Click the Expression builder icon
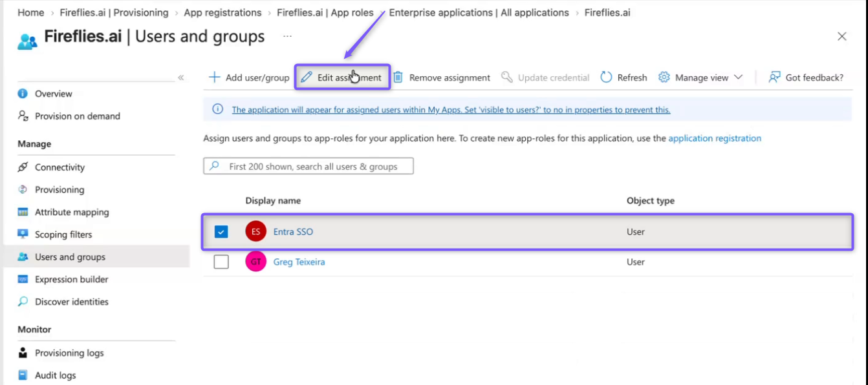The height and width of the screenshot is (385, 868). pos(23,280)
